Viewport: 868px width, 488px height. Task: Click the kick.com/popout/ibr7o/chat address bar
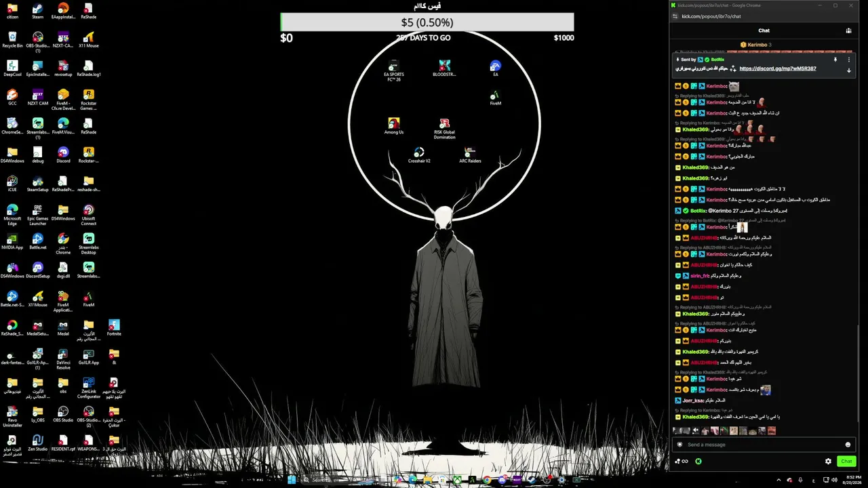(711, 16)
